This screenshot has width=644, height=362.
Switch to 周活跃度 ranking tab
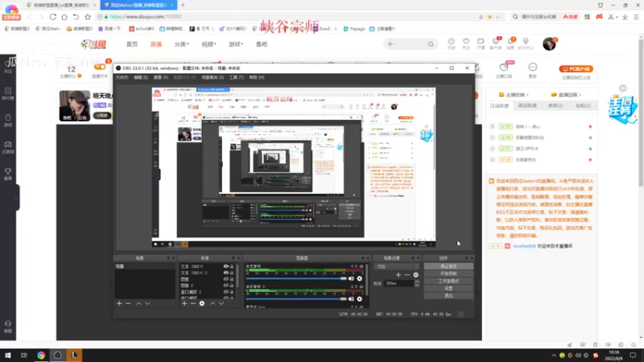pos(527,105)
